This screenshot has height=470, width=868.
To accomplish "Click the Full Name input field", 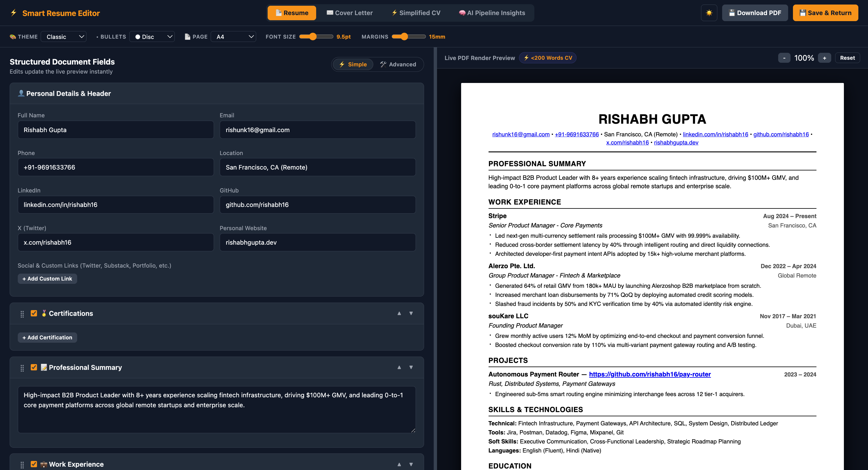I will 115,130.
